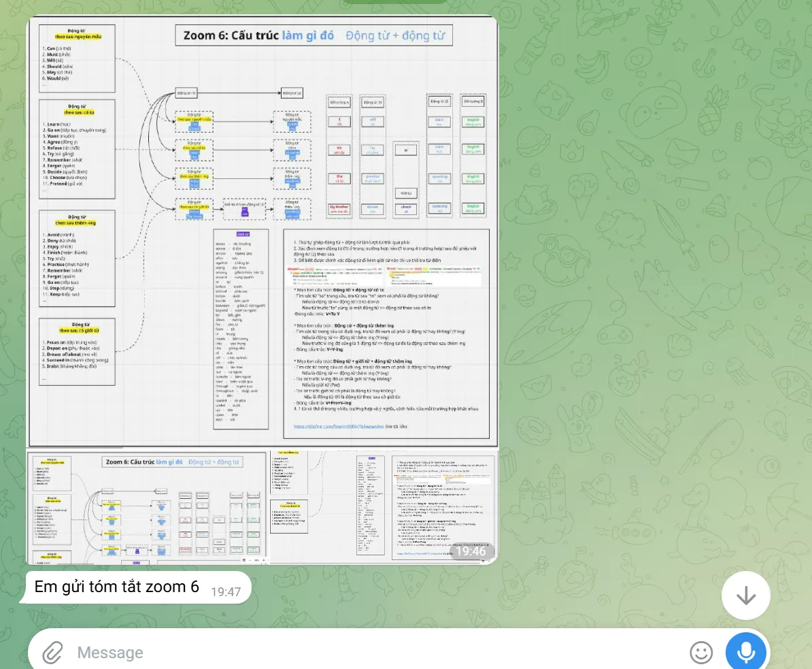Image resolution: width=812 pixels, height=669 pixels.
Task: Jump to latest messages with the down arrow
Action: tap(746, 595)
